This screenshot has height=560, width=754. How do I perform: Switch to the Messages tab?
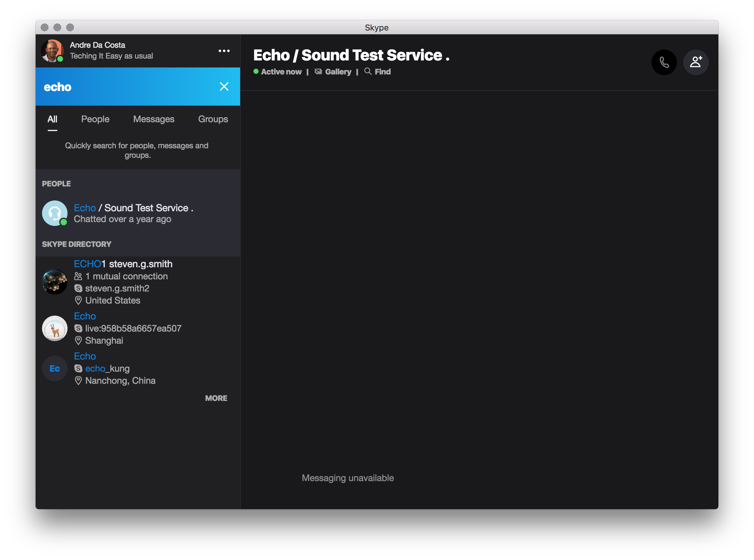pyautogui.click(x=154, y=119)
